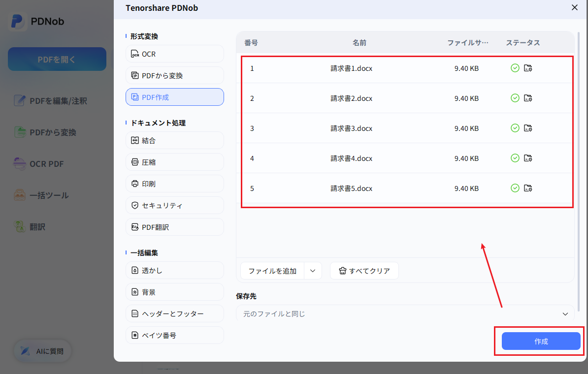This screenshot has width=588, height=374.
Task: Click the ステータス column header
Action: [x=523, y=43]
